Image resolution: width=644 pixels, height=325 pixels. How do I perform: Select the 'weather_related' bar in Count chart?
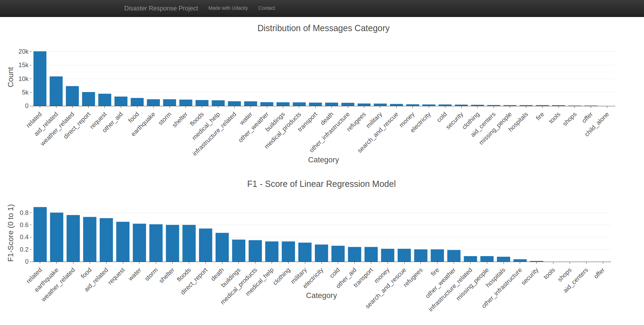[x=72, y=96]
